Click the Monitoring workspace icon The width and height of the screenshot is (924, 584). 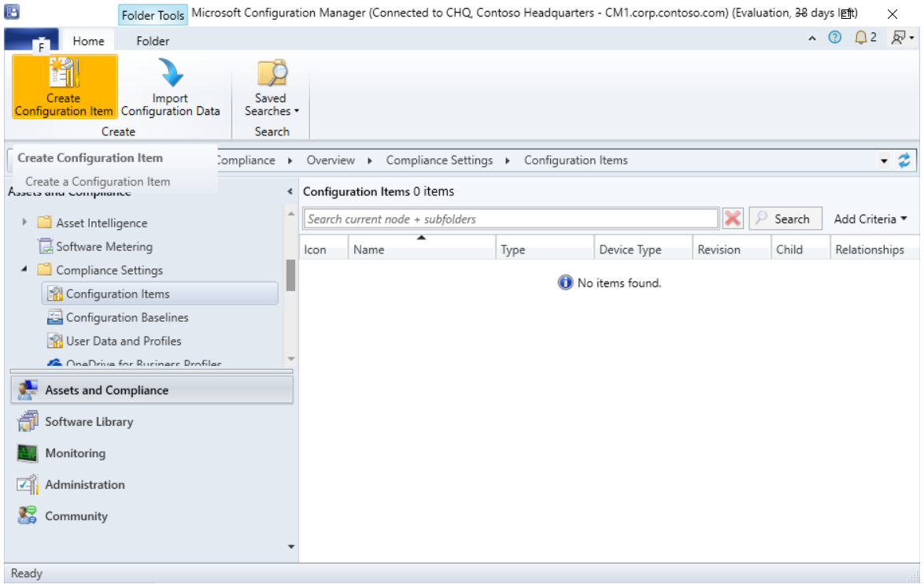click(28, 453)
